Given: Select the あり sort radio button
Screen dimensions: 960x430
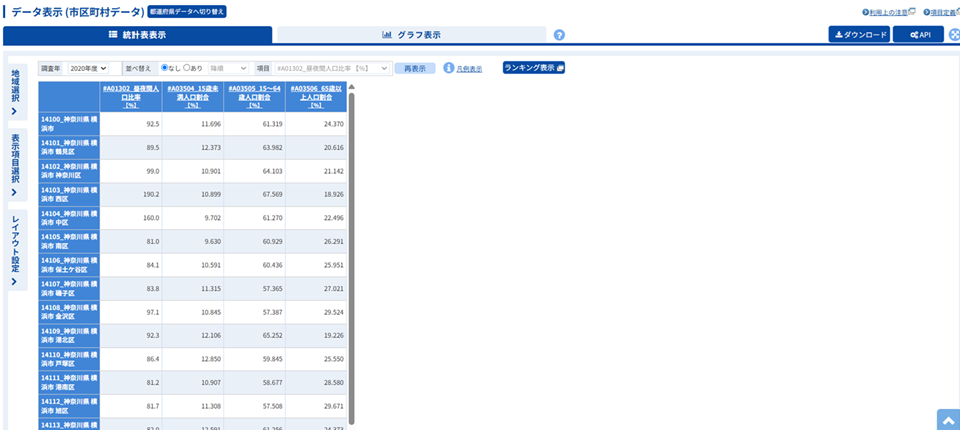Looking at the screenshot, I should (x=187, y=68).
